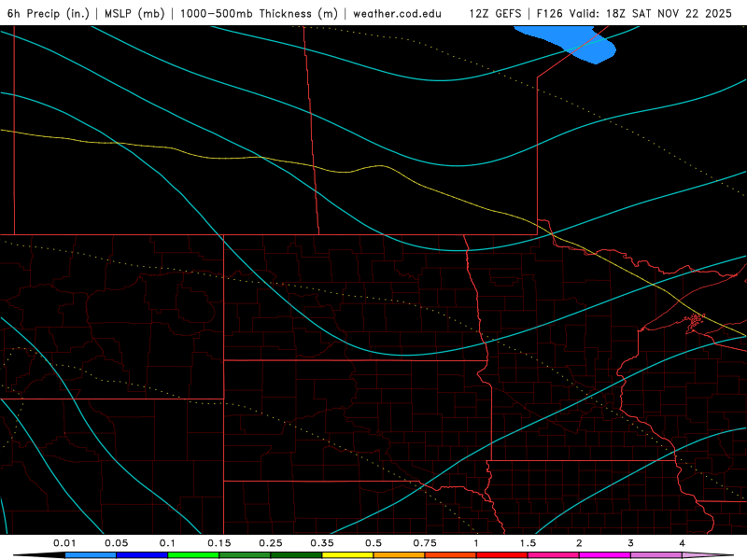Click the blue precipitation area on the map
This screenshot has height=560, width=747.
tap(571, 42)
